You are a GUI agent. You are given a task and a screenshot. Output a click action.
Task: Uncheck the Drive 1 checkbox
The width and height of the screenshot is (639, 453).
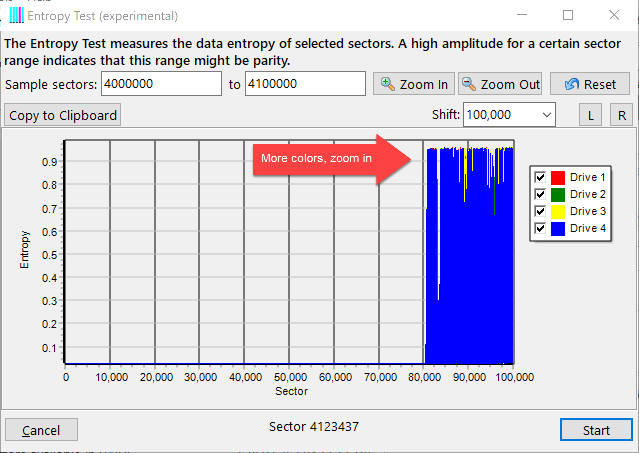[541, 177]
